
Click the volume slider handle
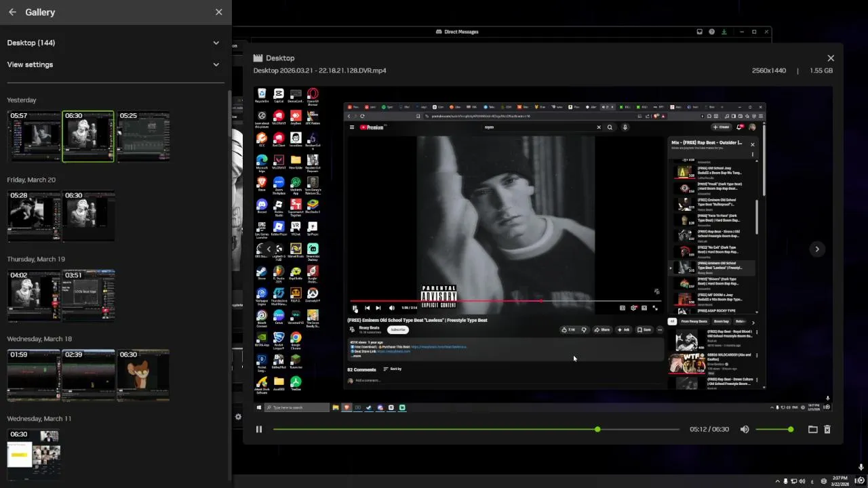click(x=791, y=430)
